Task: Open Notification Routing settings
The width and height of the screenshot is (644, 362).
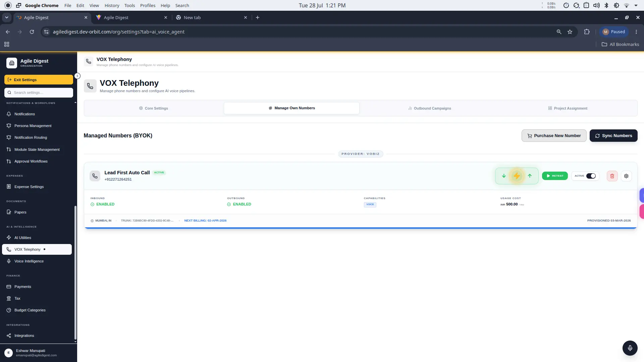Action: click(x=37, y=137)
